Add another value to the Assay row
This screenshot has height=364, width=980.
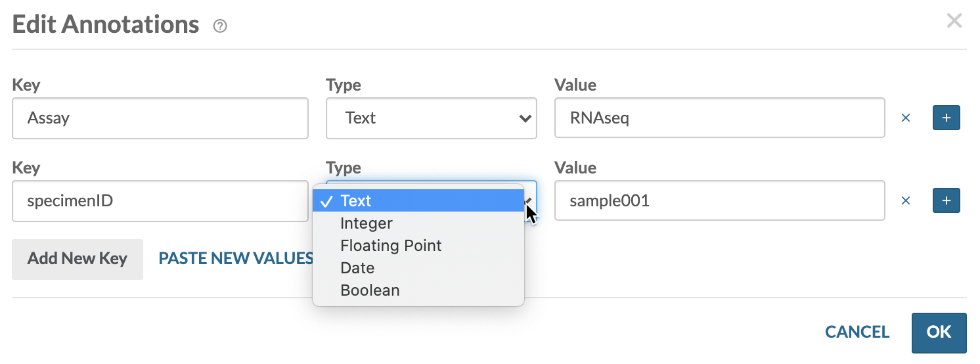point(946,118)
